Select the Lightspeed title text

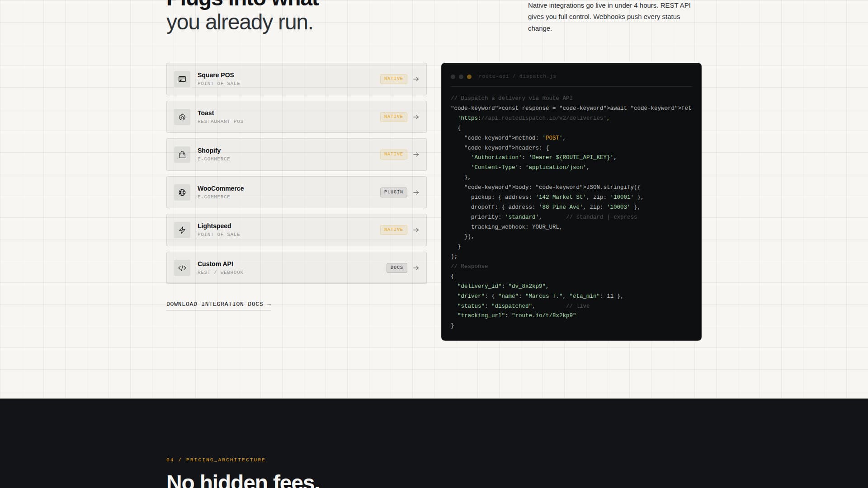click(x=214, y=226)
